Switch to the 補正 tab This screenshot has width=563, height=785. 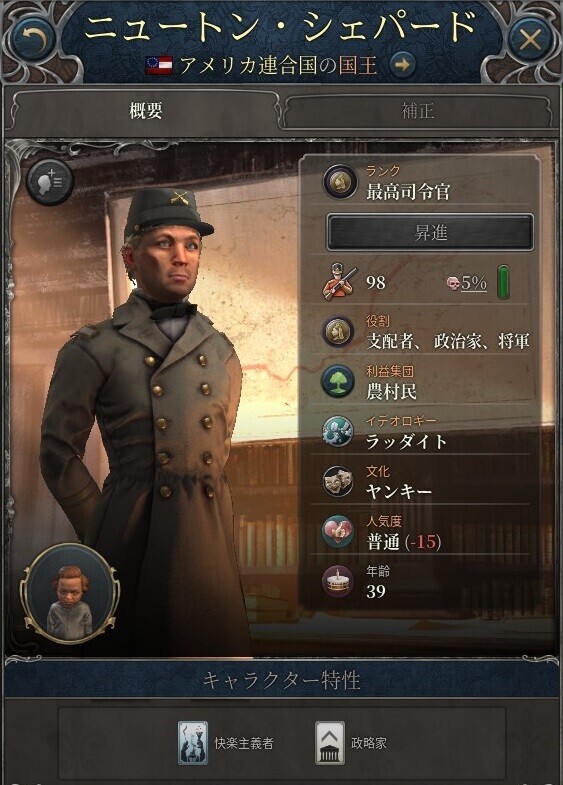[x=418, y=111]
